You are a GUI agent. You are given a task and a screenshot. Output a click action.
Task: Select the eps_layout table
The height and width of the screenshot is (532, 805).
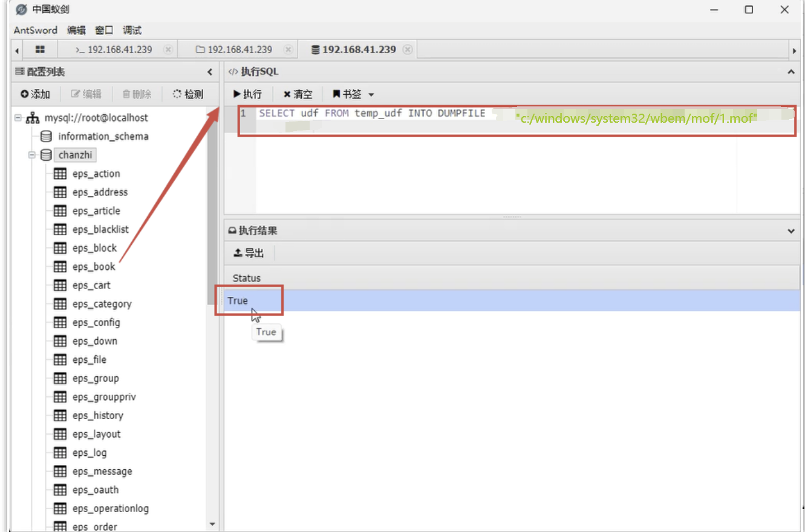[x=96, y=434]
